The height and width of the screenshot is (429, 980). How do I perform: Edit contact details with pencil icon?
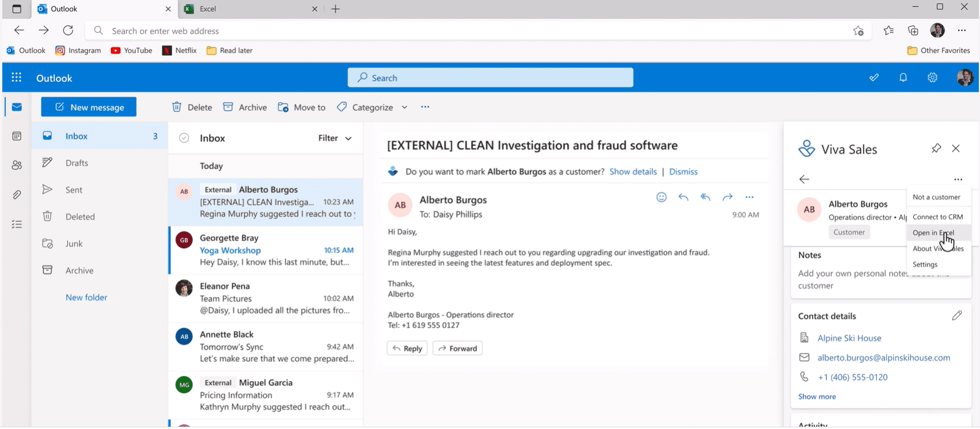957,316
